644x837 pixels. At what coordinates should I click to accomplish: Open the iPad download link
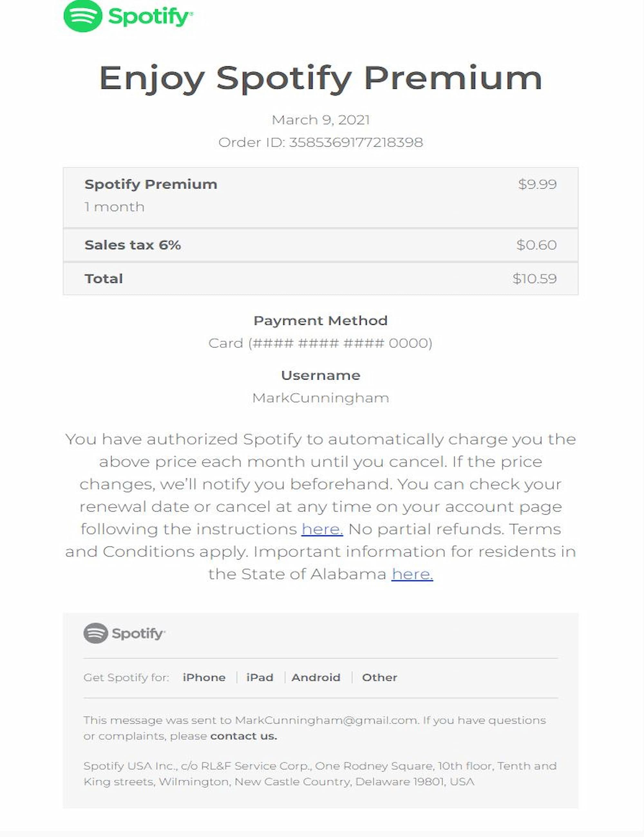click(260, 678)
